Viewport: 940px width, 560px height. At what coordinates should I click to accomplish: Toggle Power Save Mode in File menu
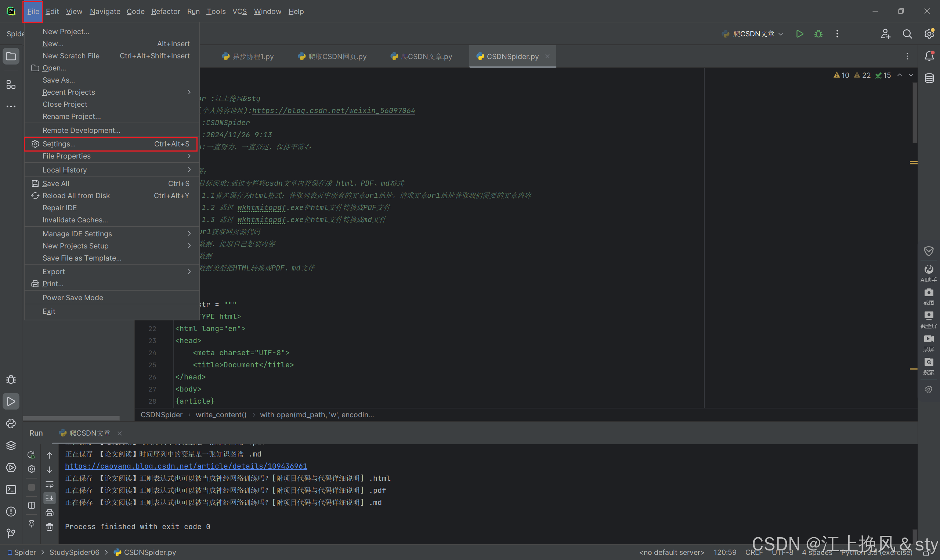[x=112, y=298]
